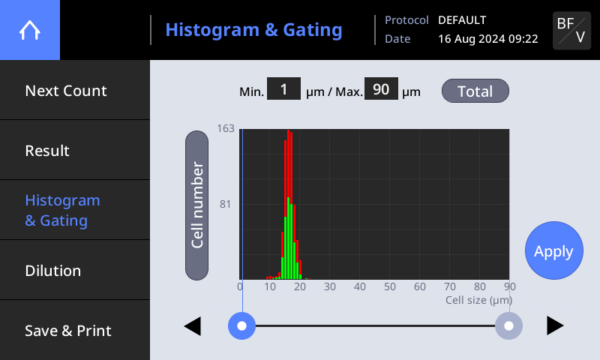600x360 pixels.
Task: Open the Next Count menu item
Action: pos(75,90)
